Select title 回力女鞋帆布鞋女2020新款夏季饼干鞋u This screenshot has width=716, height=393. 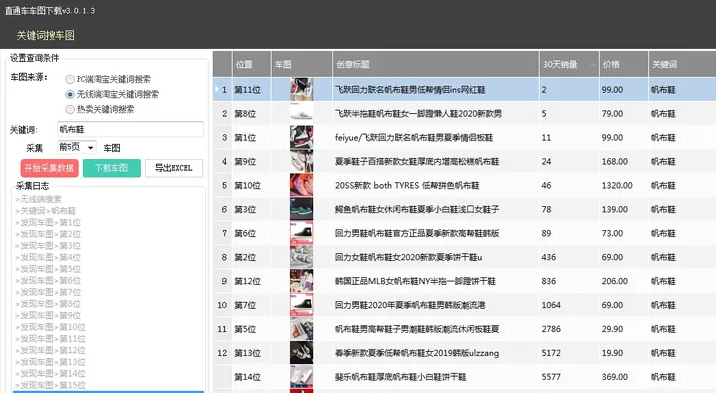[408, 257]
